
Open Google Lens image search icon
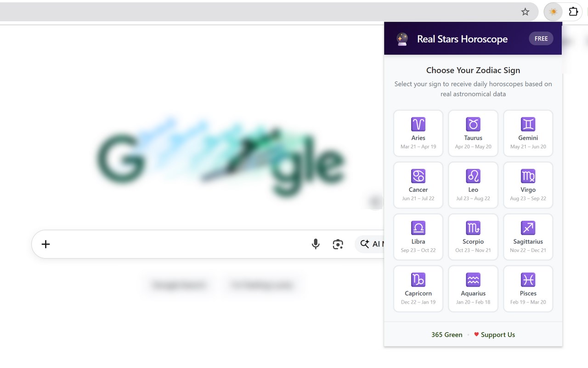[338, 244]
